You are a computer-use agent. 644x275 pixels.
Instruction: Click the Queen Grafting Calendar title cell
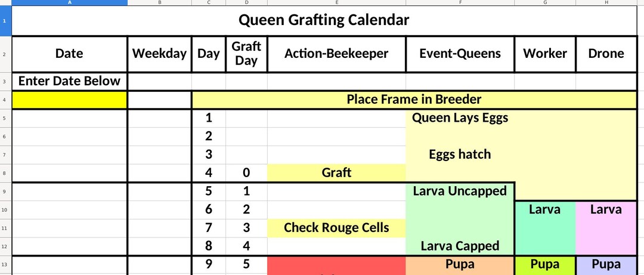(324, 20)
